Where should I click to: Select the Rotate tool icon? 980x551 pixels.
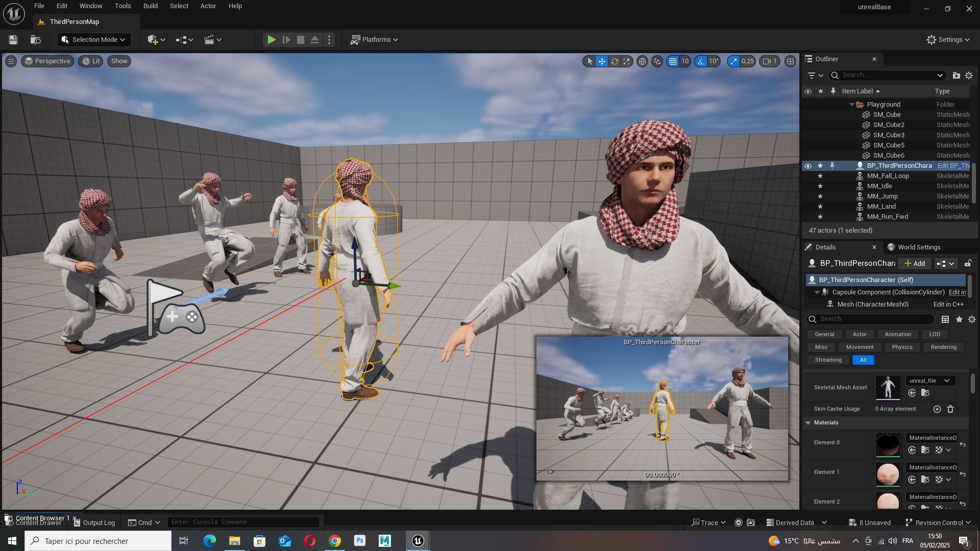coord(615,61)
